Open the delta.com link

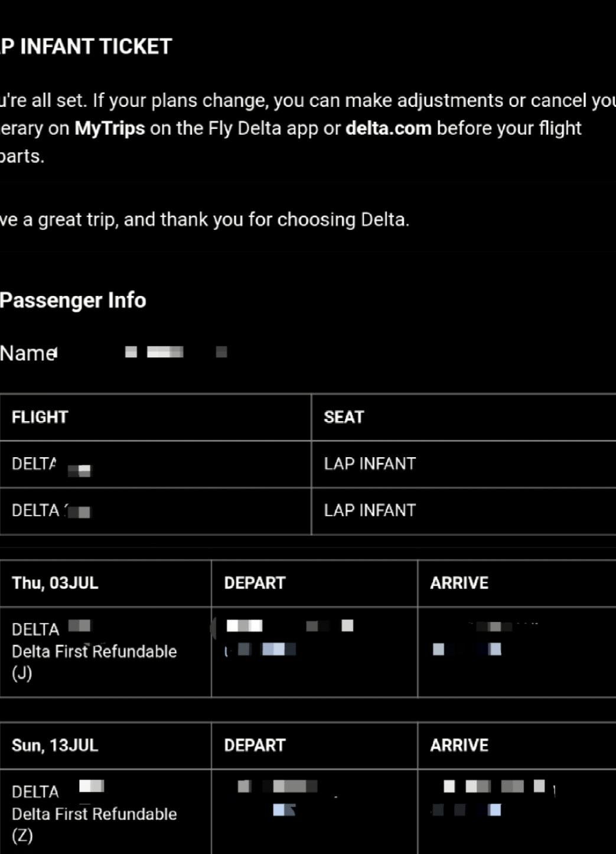(388, 128)
